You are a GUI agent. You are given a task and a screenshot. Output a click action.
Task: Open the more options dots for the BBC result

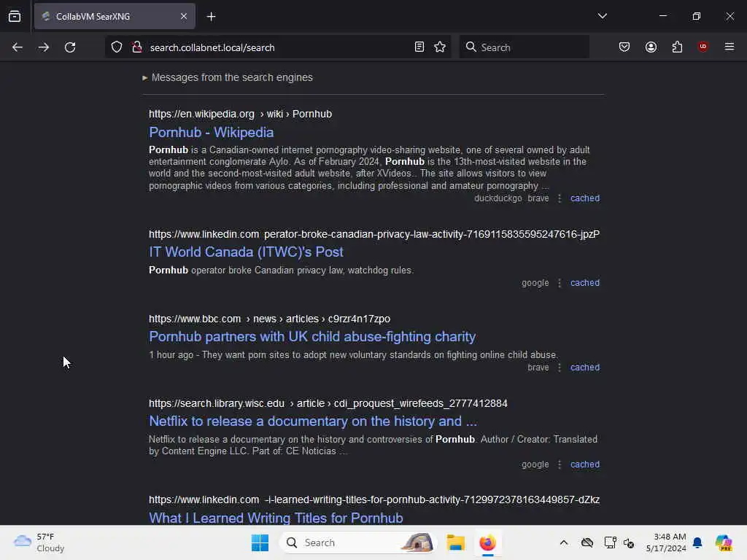pos(560,367)
